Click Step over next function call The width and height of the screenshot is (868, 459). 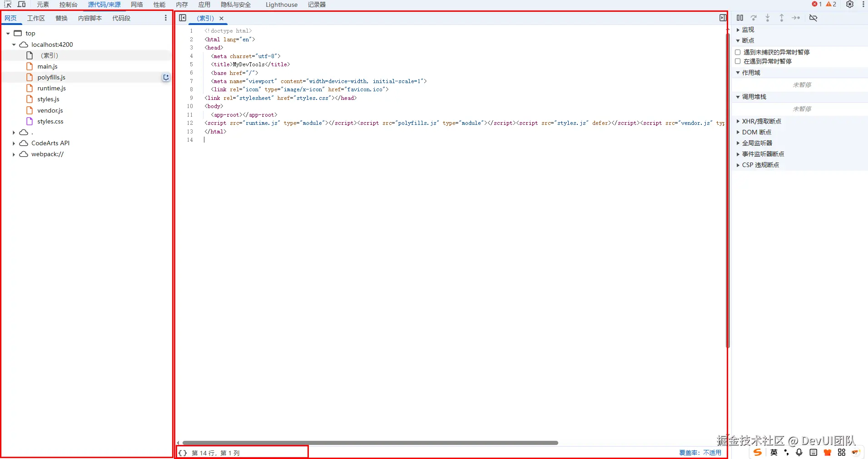754,18
